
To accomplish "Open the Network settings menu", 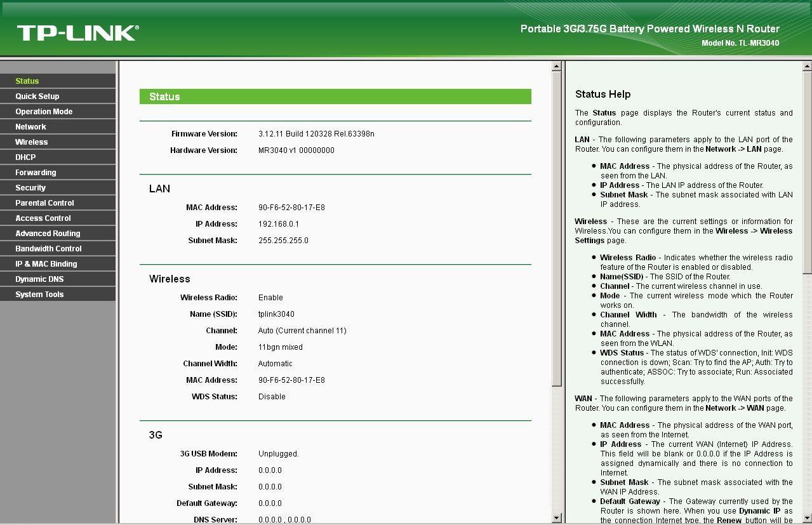I will tap(30, 127).
